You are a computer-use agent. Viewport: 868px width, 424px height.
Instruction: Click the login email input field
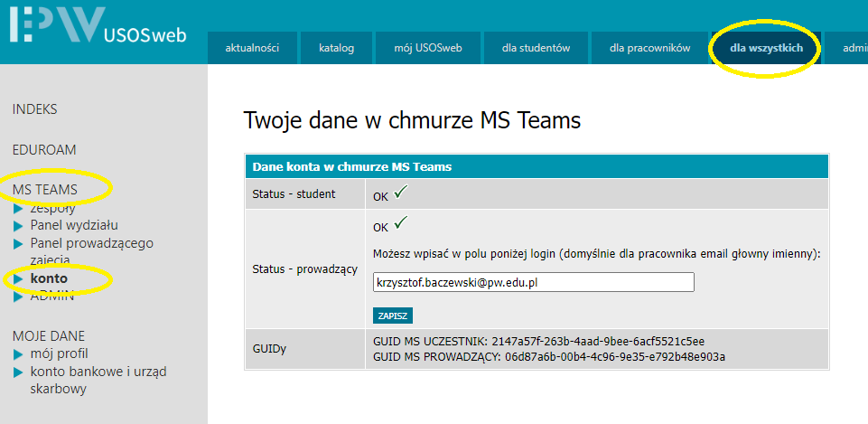pyautogui.click(x=534, y=281)
